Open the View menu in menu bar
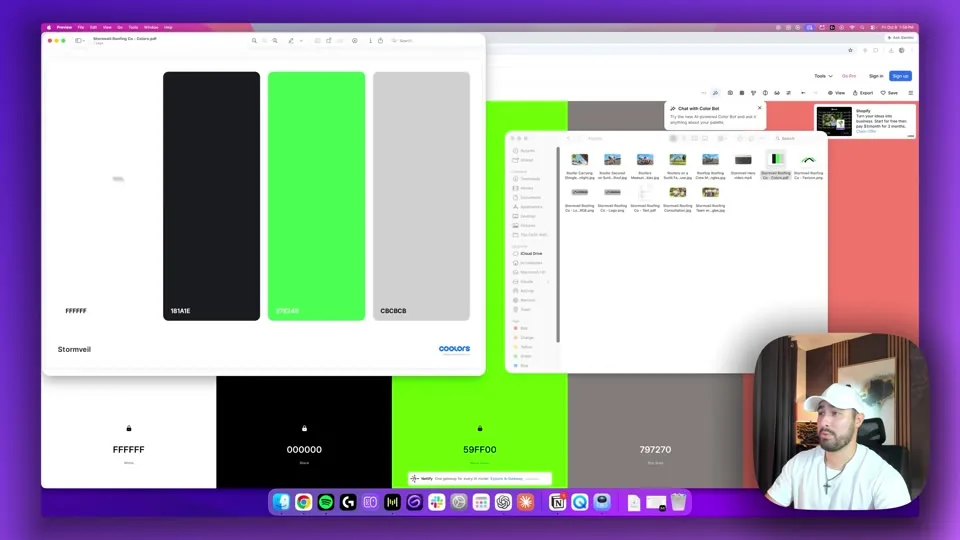Screen dimensions: 960x540 [x=107, y=27]
